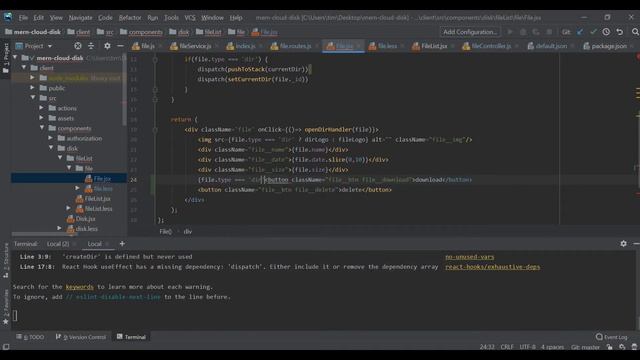Click the horizontal scrollbar of Project panel
640x360 pixels.
[x=44, y=234]
